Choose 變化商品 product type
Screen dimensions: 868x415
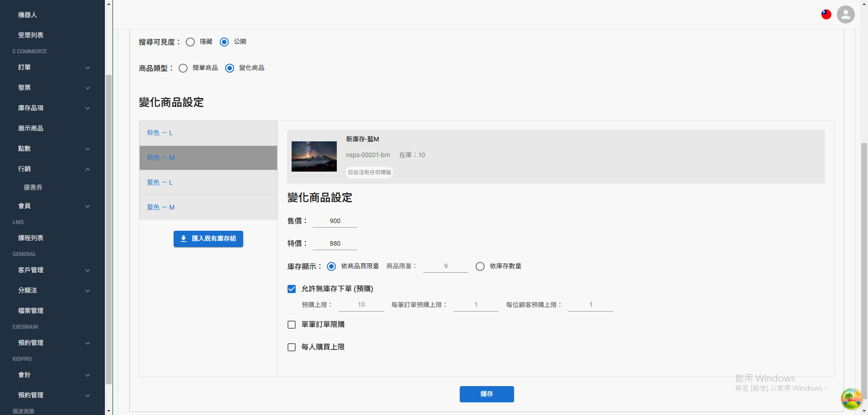(x=230, y=68)
